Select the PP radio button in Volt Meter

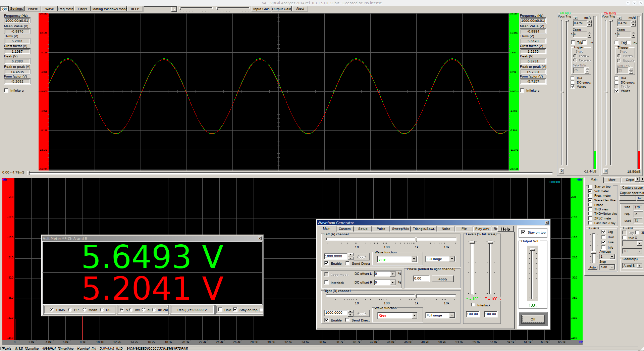70,310
